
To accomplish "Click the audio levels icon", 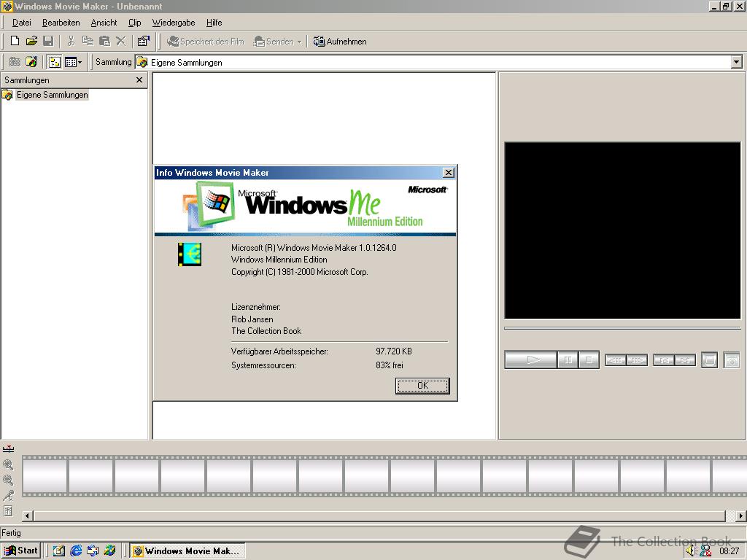I will [8, 511].
